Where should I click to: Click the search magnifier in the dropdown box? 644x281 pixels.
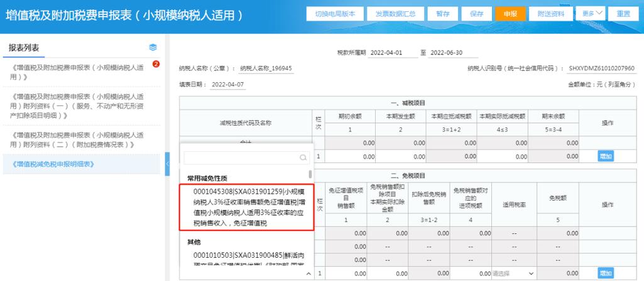tap(303, 157)
